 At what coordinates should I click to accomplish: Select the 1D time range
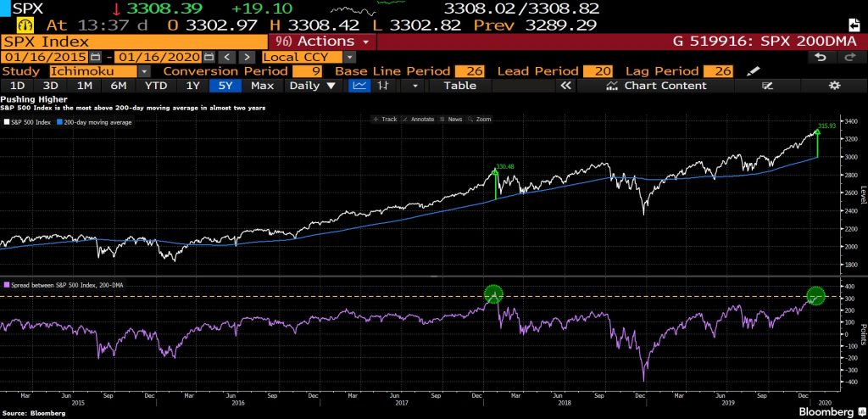tap(18, 86)
